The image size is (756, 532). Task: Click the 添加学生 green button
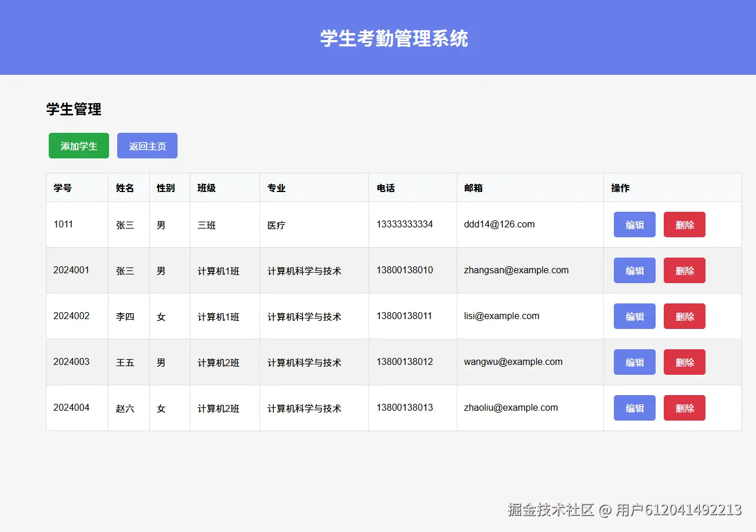pos(78,146)
